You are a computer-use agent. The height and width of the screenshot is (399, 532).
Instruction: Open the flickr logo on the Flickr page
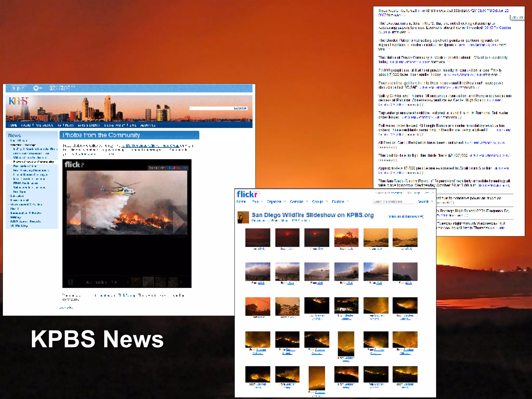(247, 194)
